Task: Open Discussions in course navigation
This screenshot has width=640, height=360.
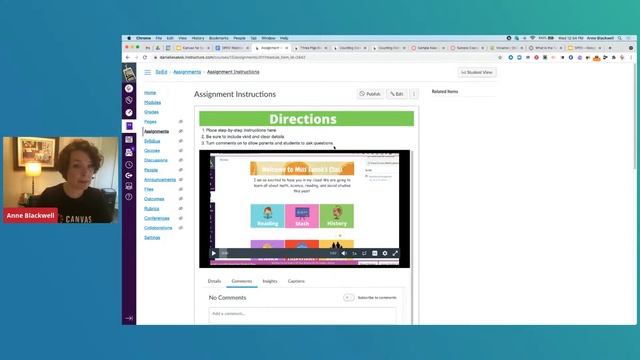Action: pos(156,160)
